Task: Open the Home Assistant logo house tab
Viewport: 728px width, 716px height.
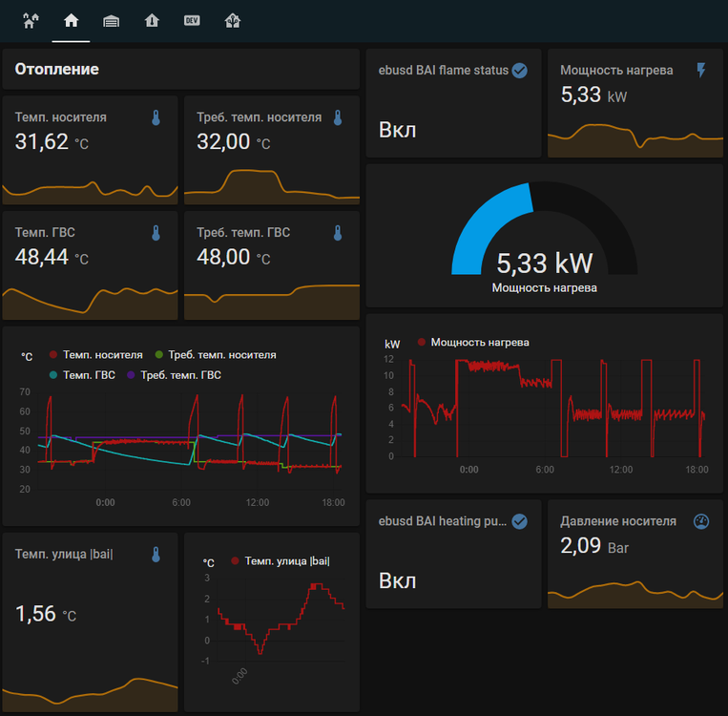Action: pos(232,20)
